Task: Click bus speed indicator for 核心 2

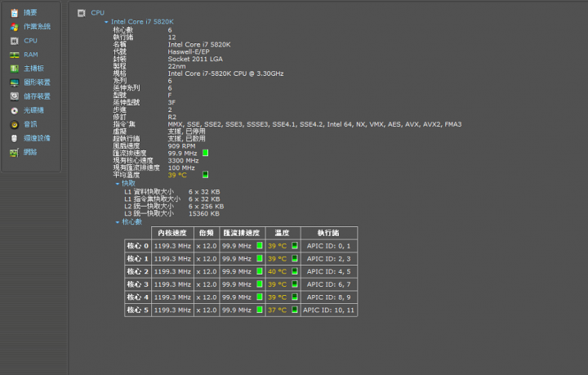Action: (x=260, y=271)
